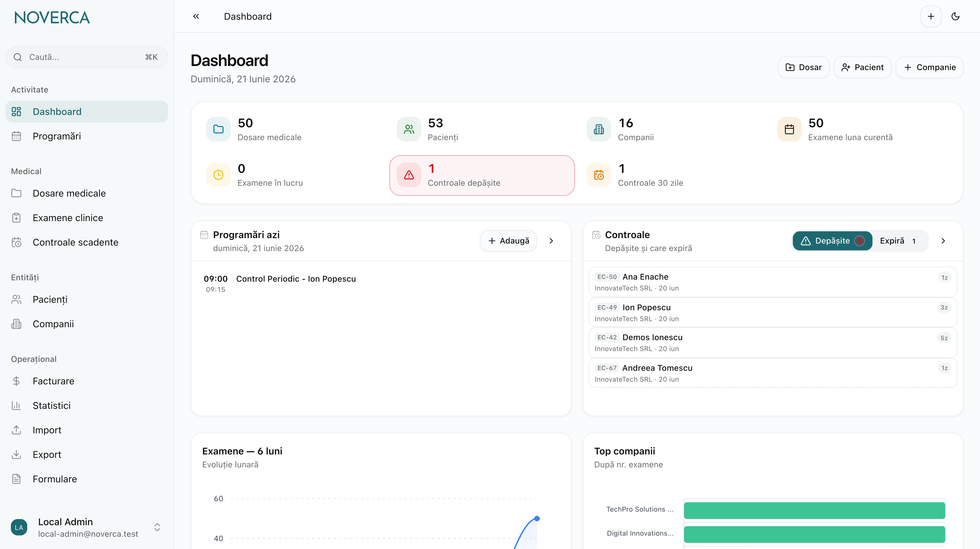
Task: Focus the Caută search field
Action: pos(87,57)
